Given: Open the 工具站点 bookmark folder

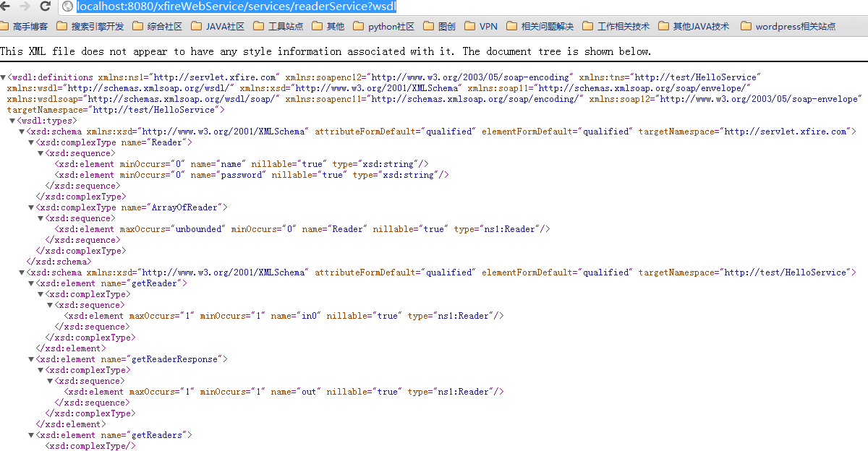Looking at the screenshot, I should 278,27.
